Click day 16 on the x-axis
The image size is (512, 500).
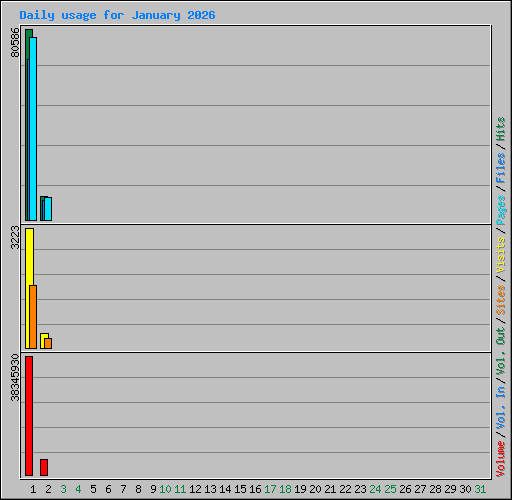(x=255, y=489)
